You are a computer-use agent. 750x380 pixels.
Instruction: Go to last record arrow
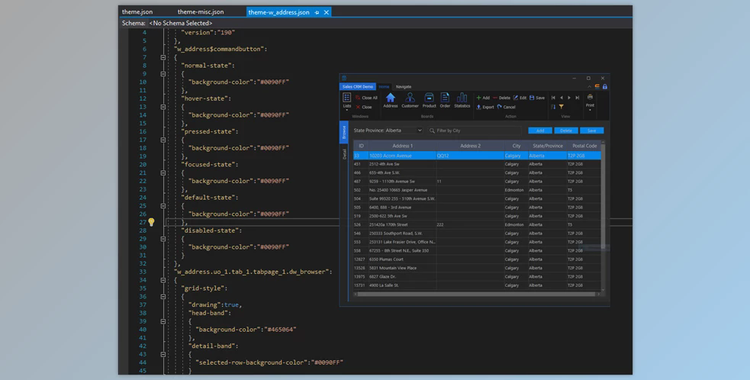pos(577,98)
